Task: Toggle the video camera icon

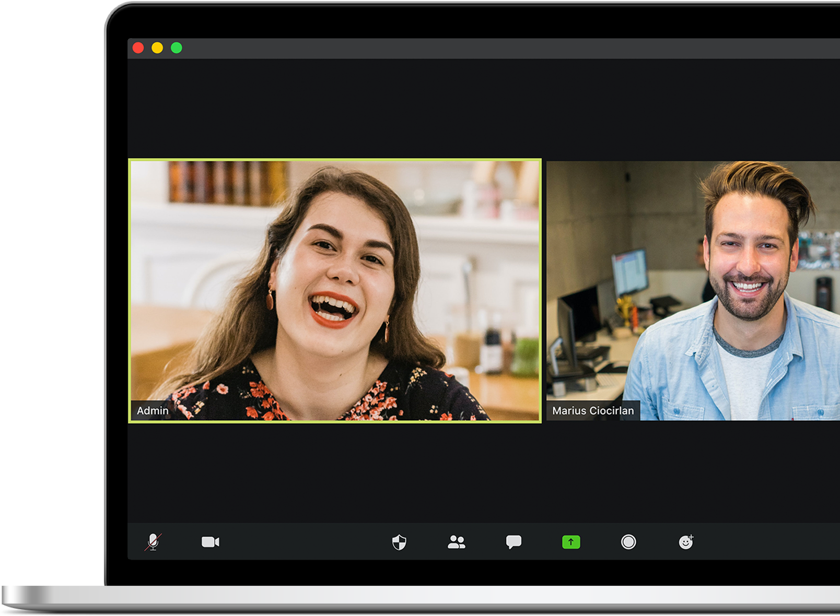Action: [x=211, y=542]
